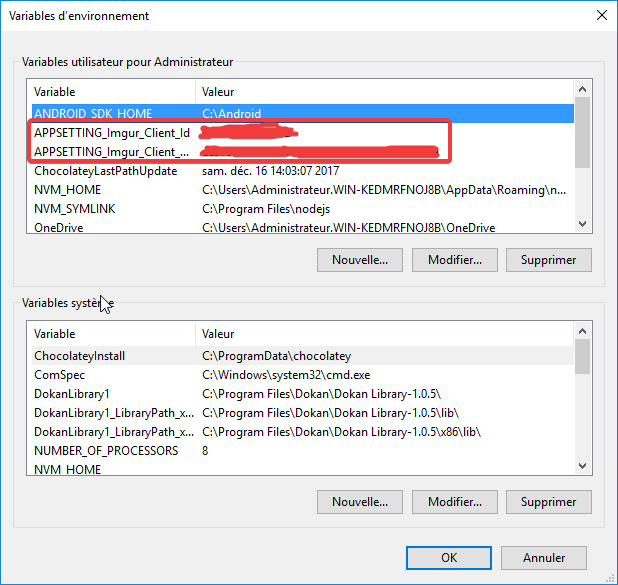Click the value 8 for NUMBER_OF_PROCESSORS
Viewport: 618px width, 585px height.
[x=205, y=451]
